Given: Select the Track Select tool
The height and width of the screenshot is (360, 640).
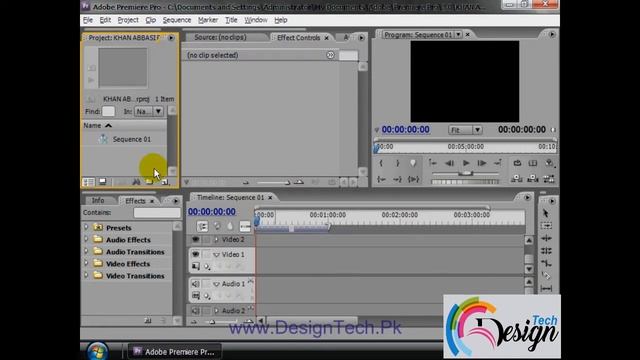Looking at the screenshot, I should tap(546, 226).
